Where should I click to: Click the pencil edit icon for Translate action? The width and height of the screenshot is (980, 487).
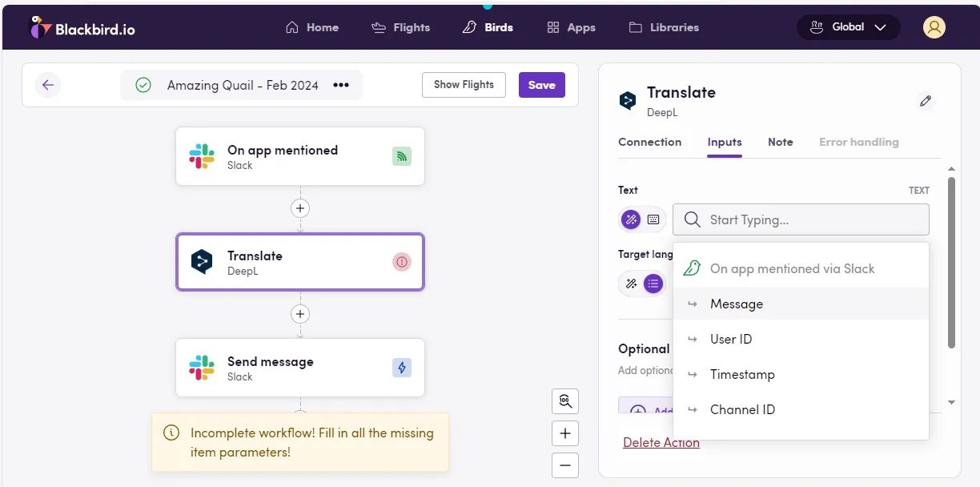[926, 100]
